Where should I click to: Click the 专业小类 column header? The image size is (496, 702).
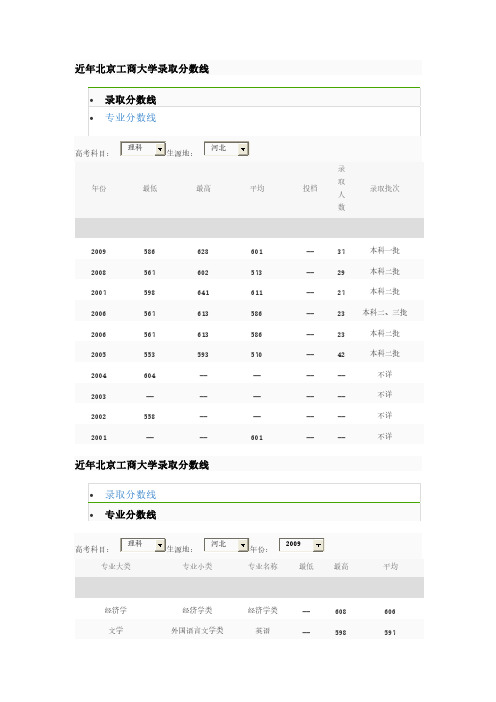tap(197, 566)
